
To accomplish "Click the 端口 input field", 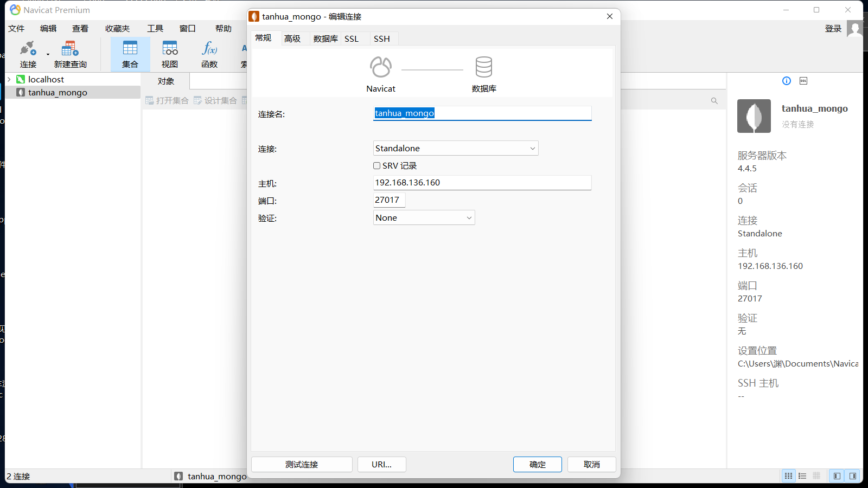I will (x=389, y=200).
